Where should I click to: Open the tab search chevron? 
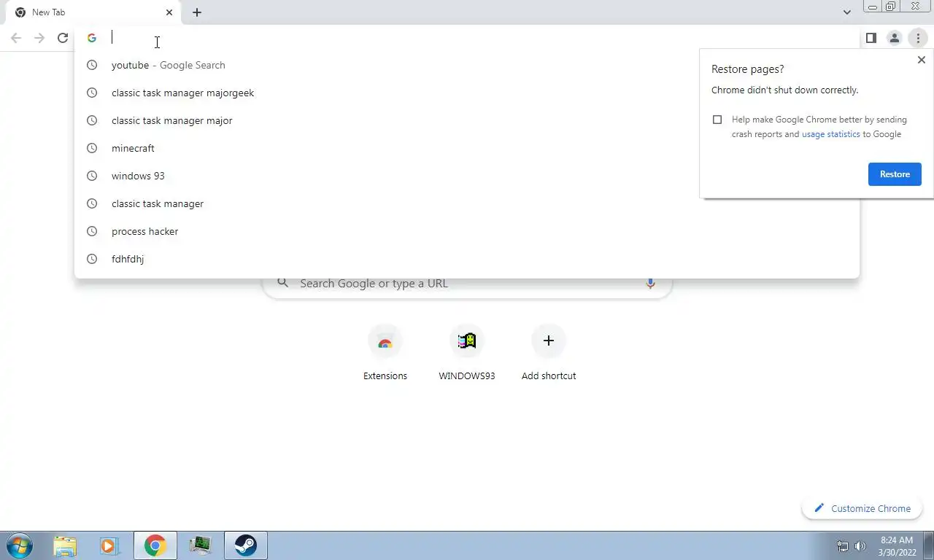(x=846, y=12)
